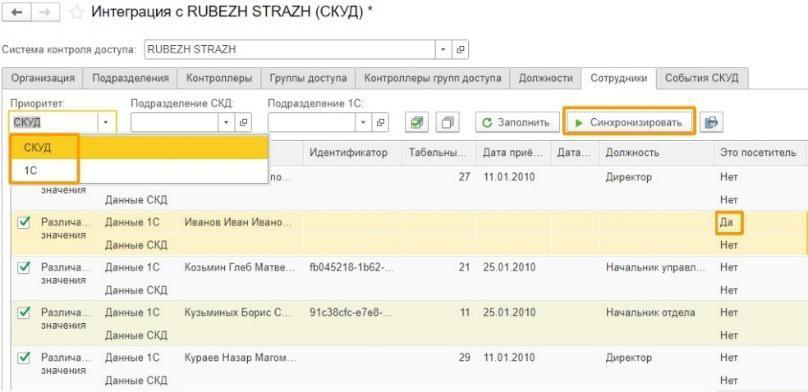
Task: Toggle checkbox for Кузьминых Борис row
Action: (24, 312)
